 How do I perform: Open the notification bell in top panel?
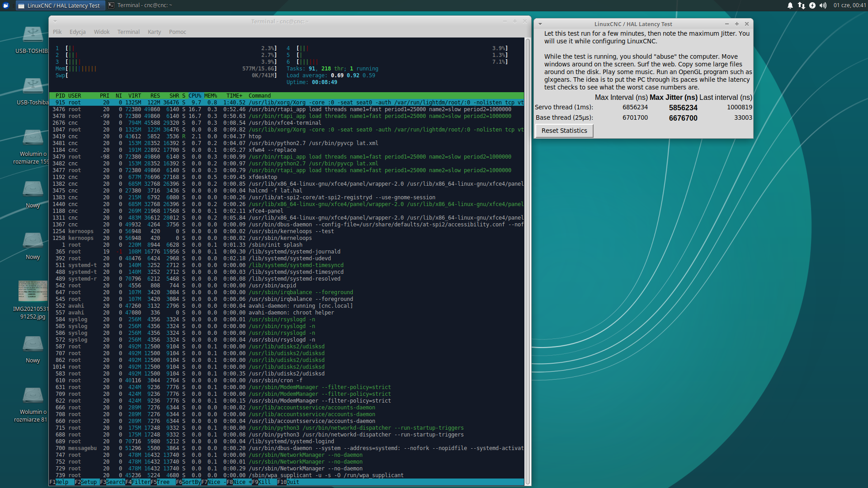[790, 5]
